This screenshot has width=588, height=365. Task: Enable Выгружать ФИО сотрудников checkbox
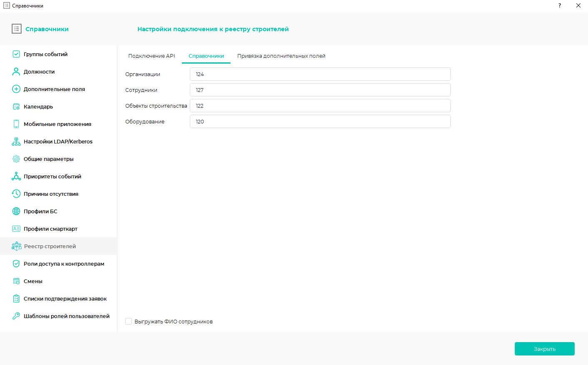point(129,321)
